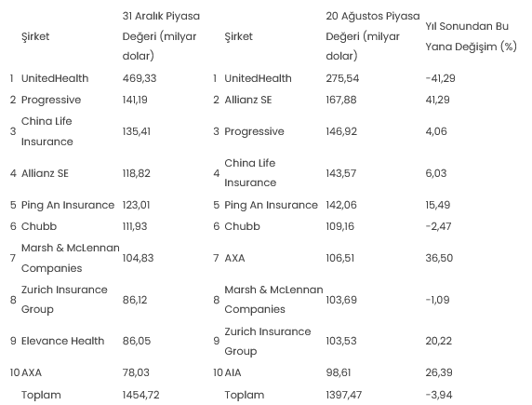Select AIA in the right table
Image resolution: width=532 pixels, height=405 pixels.
(x=233, y=372)
